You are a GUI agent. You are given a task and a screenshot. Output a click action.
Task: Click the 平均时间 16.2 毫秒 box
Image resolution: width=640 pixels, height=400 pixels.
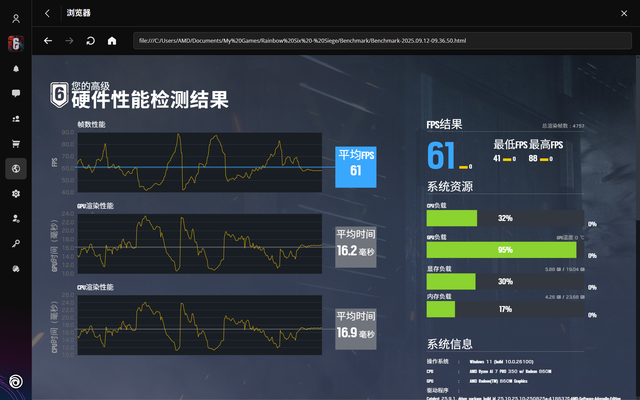tap(356, 247)
